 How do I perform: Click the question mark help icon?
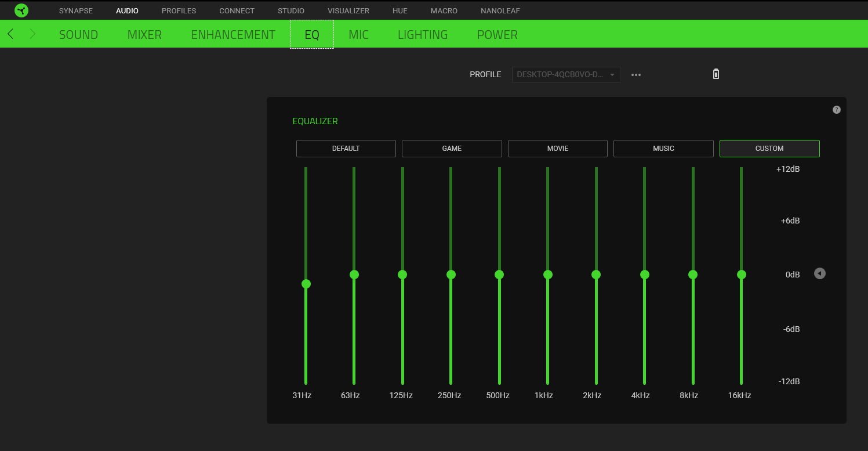tap(836, 110)
